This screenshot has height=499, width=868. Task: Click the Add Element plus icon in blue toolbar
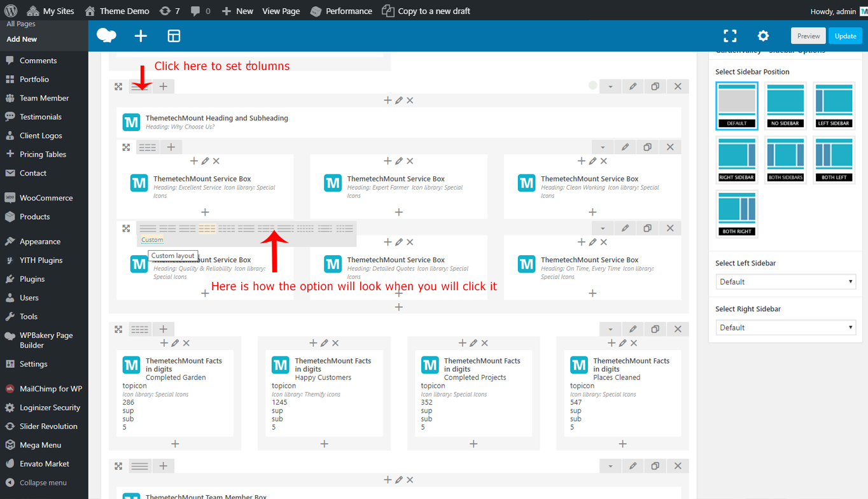(141, 36)
